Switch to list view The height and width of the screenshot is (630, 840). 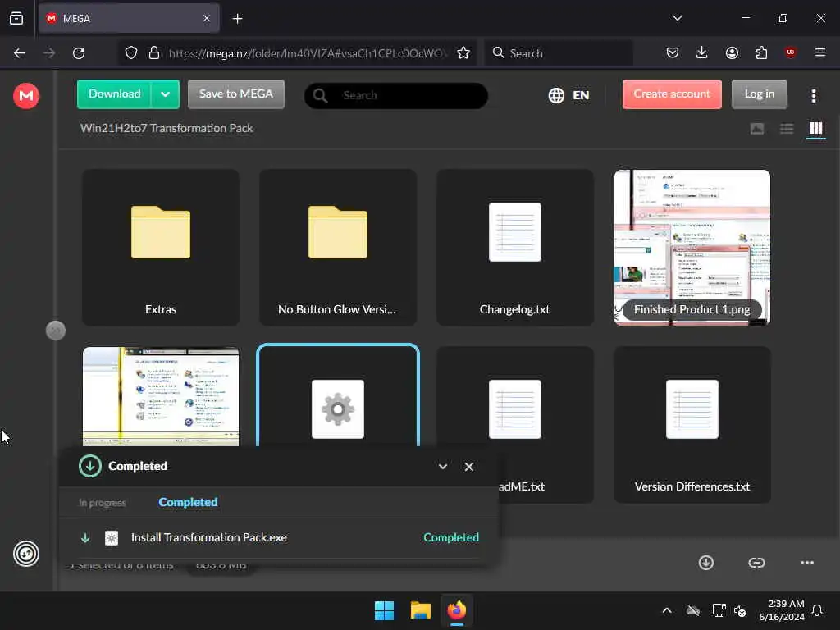pos(786,129)
